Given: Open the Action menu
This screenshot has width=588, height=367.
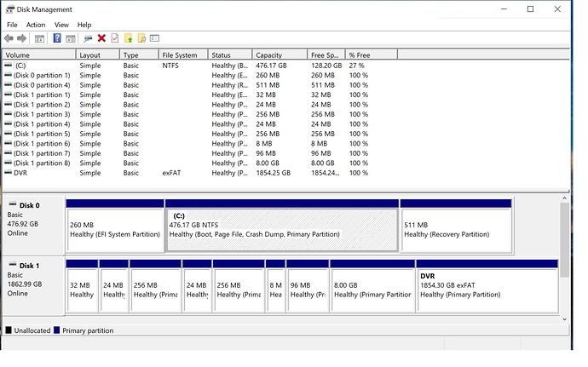Looking at the screenshot, I should (35, 25).
